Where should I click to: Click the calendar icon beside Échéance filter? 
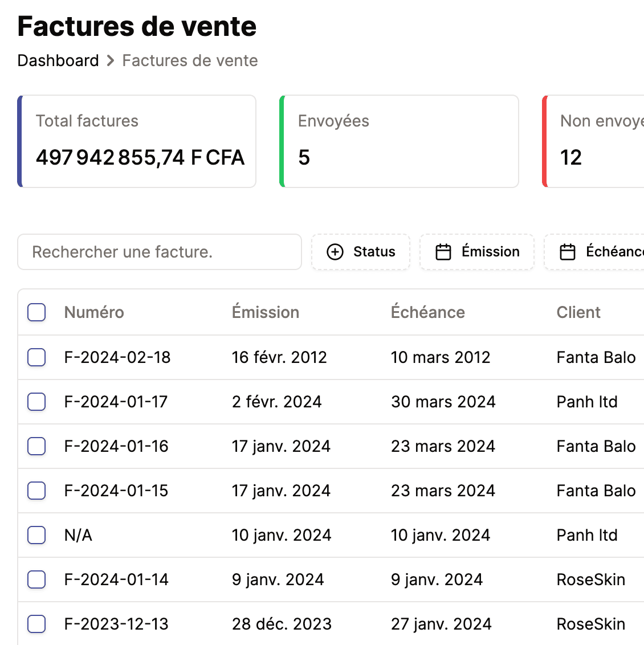pyautogui.click(x=568, y=251)
